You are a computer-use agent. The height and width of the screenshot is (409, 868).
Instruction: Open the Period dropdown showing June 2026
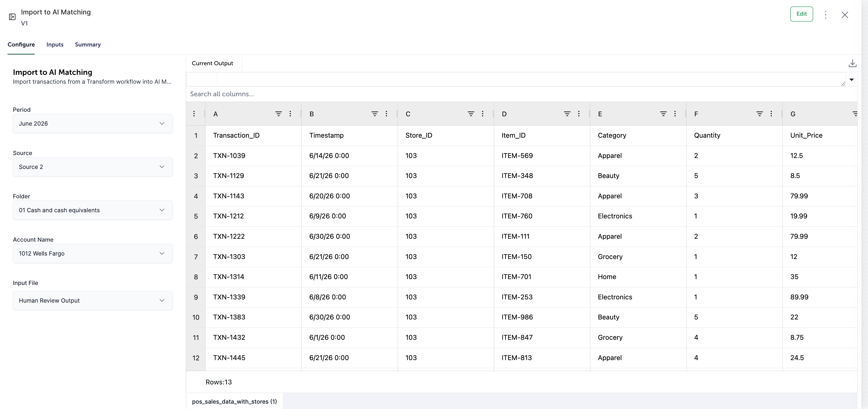click(x=93, y=124)
